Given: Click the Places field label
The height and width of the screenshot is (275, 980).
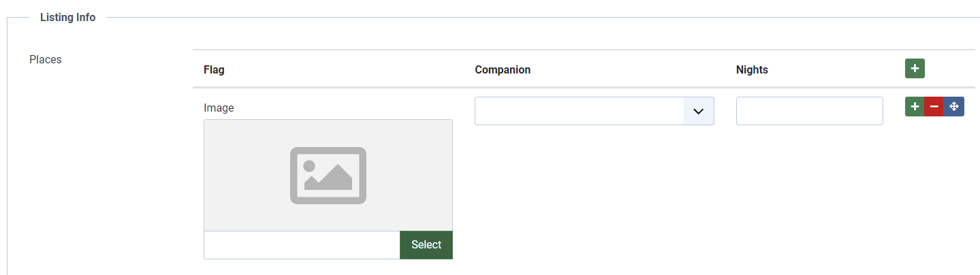Looking at the screenshot, I should 46,60.
